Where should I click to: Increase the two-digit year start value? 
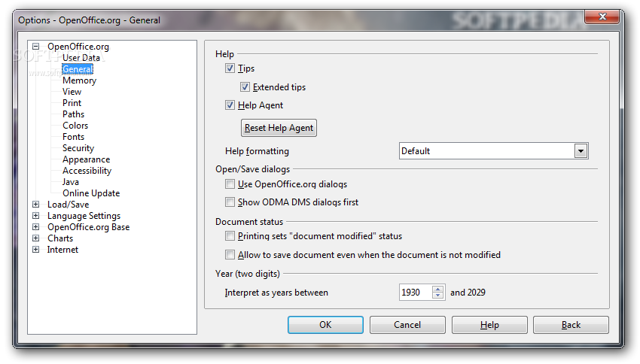(438, 289)
